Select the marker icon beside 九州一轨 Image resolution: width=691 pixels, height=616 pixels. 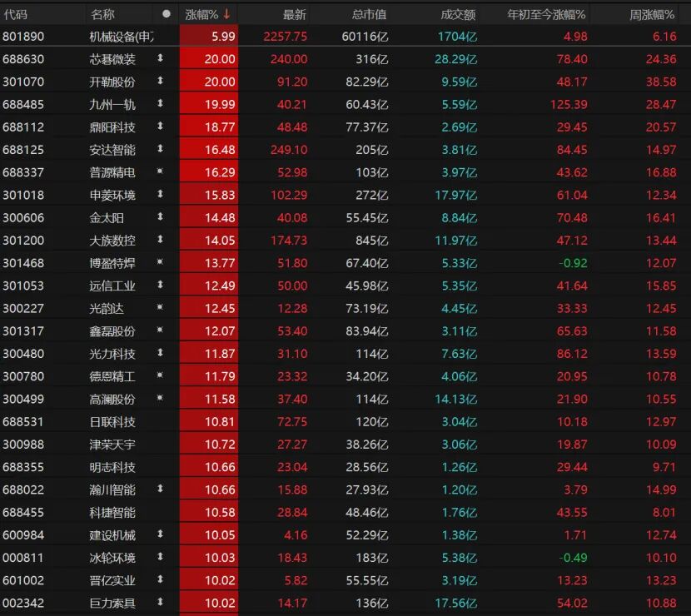(161, 103)
